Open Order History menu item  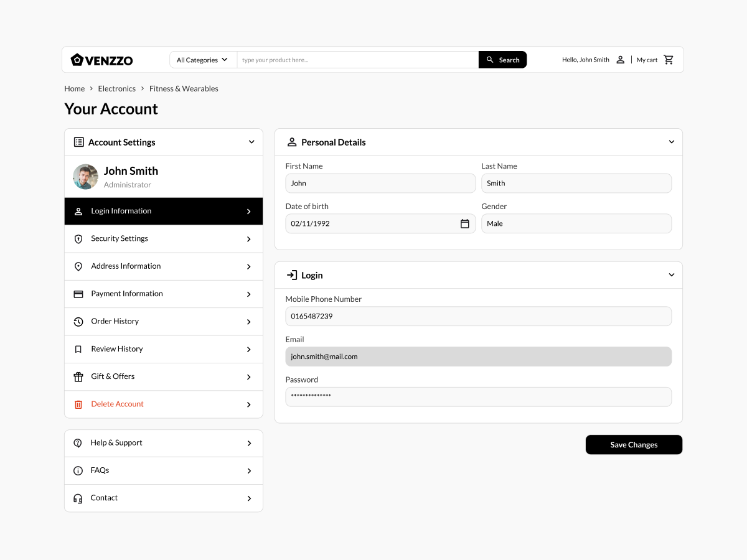point(163,322)
